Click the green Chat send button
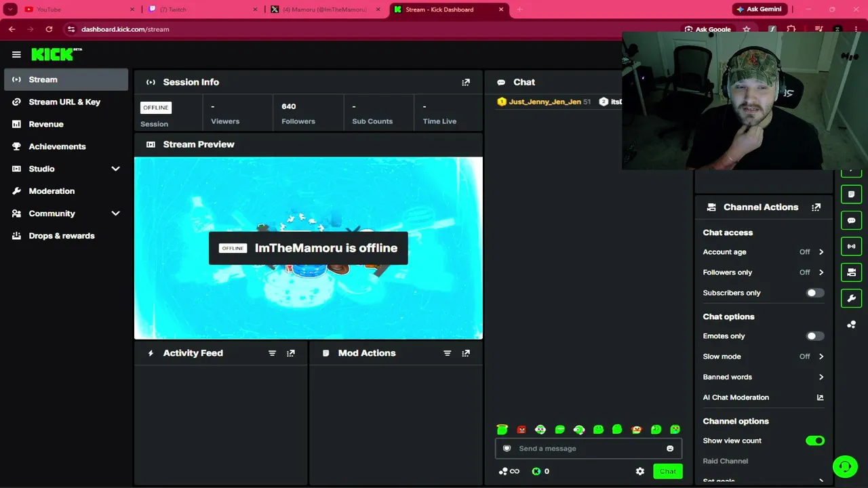The width and height of the screenshot is (868, 488). (668, 471)
